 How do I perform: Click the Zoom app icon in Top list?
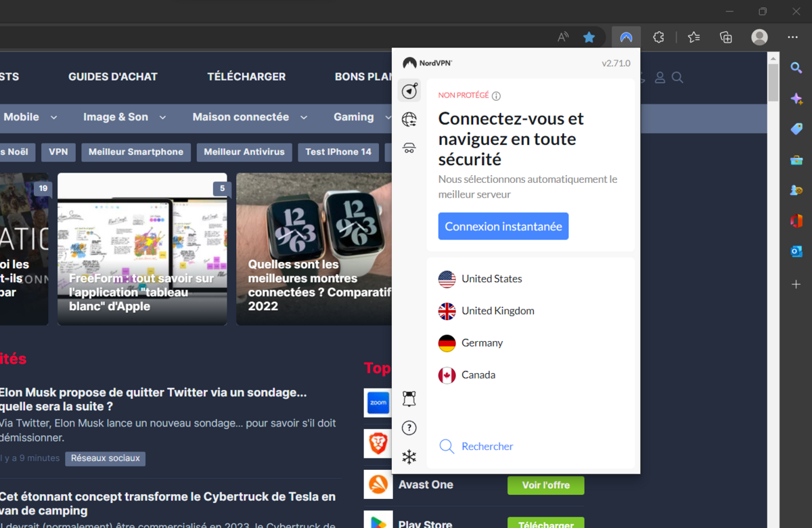click(378, 403)
